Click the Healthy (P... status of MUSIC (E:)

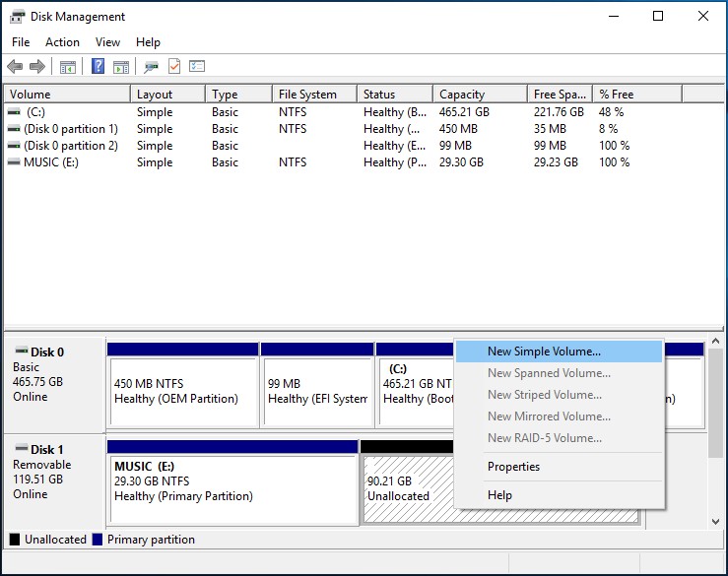pyautogui.click(x=395, y=162)
